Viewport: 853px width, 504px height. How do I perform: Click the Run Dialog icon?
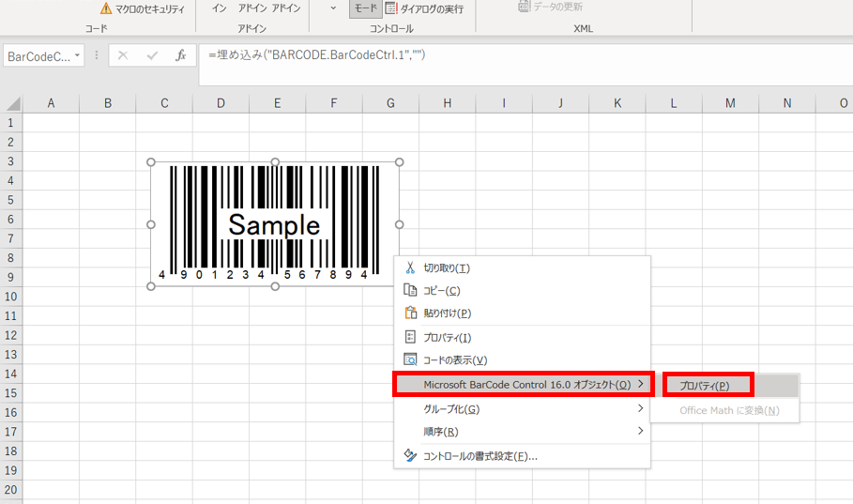coord(391,8)
